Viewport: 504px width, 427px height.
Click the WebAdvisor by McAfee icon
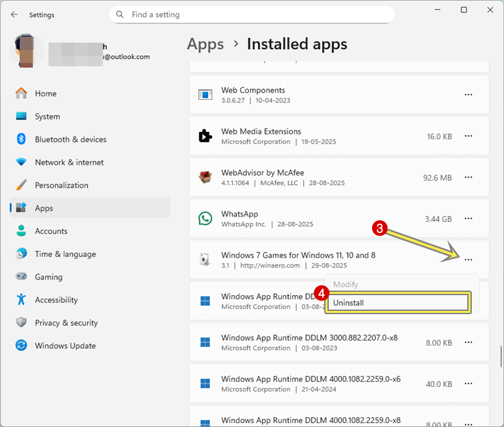pyautogui.click(x=205, y=177)
